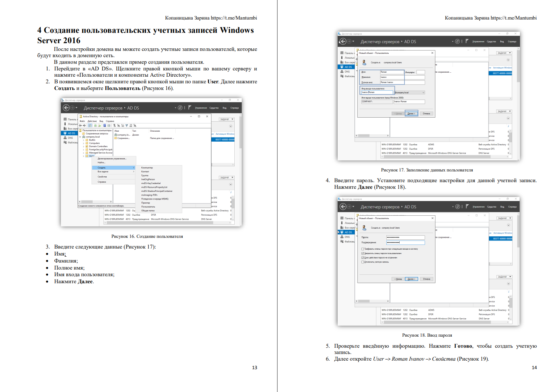The height and width of the screenshot is (392, 555).
Task: Enable 'Требовать смены пароля при следующем входе' checkbox
Action: click(363, 249)
